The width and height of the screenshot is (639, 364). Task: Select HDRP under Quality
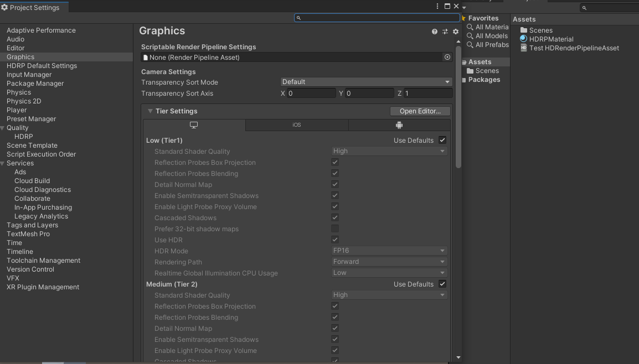click(24, 137)
